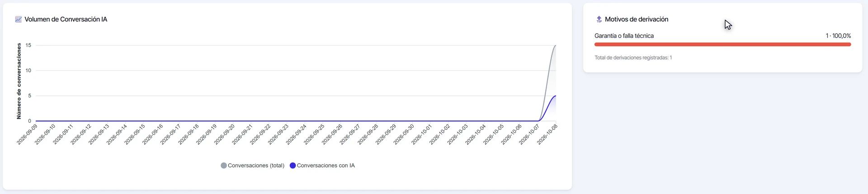The image size is (868, 194).
Task: Click the 2026-09-18 date label
Action: click(x=189, y=134)
